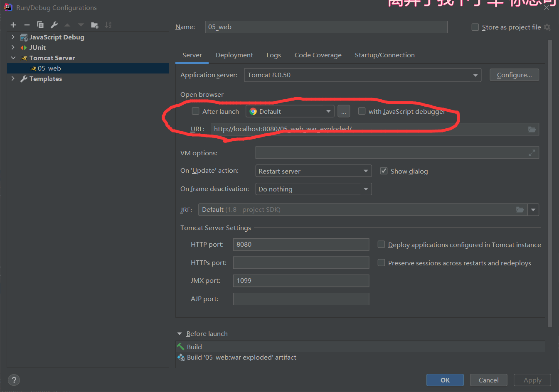Browse URL with folder icon

(x=532, y=129)
